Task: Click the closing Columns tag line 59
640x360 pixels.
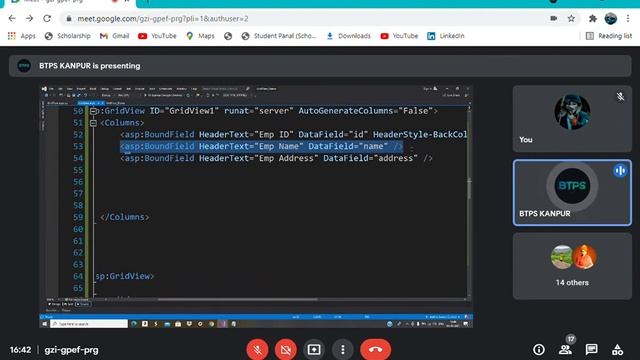Action: 124,217
